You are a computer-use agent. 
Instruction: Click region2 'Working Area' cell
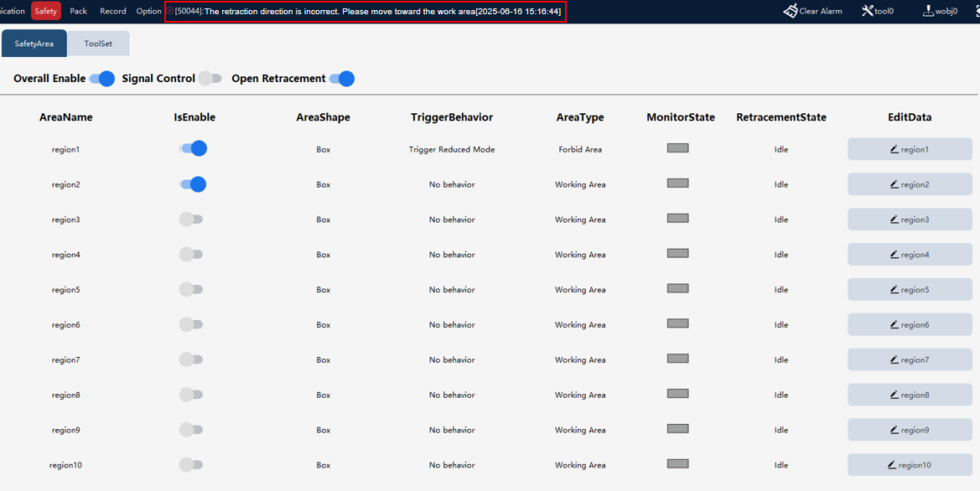coord(580,184)
